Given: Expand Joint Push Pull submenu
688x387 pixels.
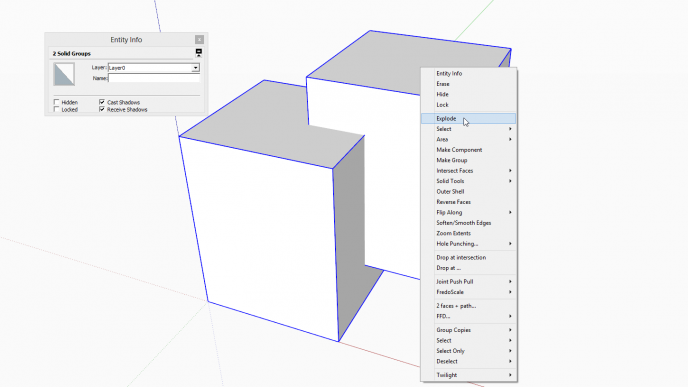Looking at the screenshot, I should tap(469, 282).
